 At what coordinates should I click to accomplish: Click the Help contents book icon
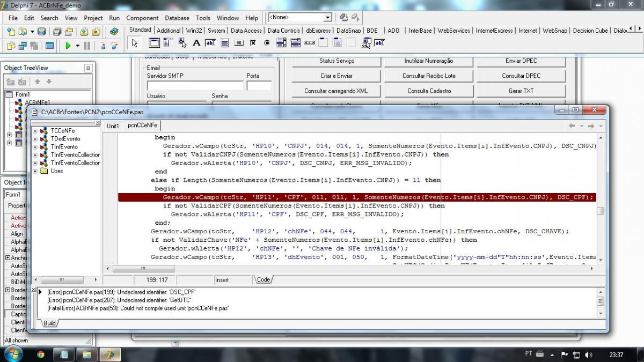tap(114, 32)
